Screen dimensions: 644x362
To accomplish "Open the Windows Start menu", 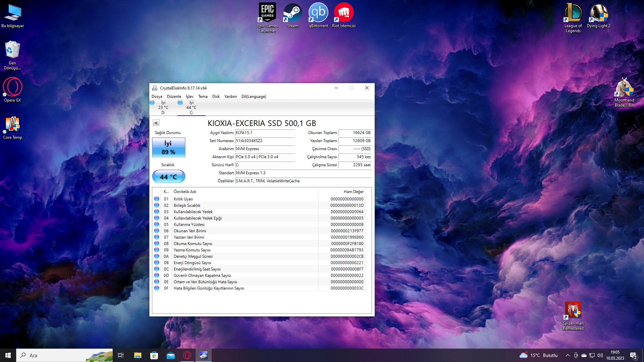I will tap(8, 355).
